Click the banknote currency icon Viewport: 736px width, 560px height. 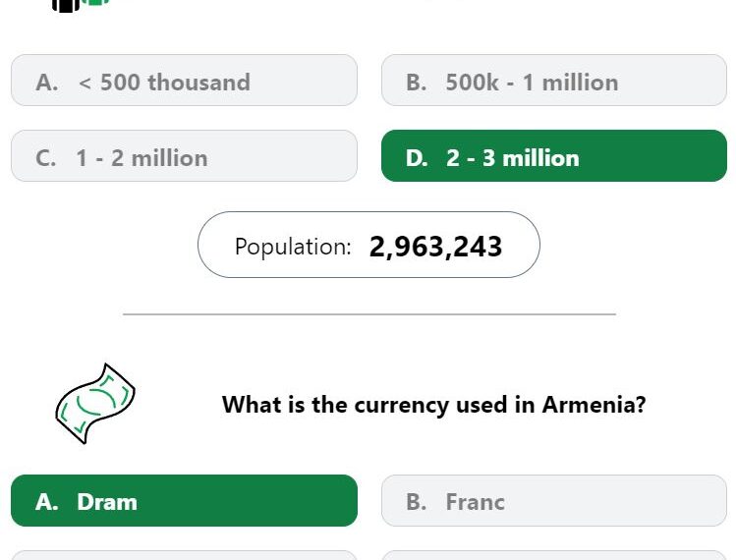(95, 404)
